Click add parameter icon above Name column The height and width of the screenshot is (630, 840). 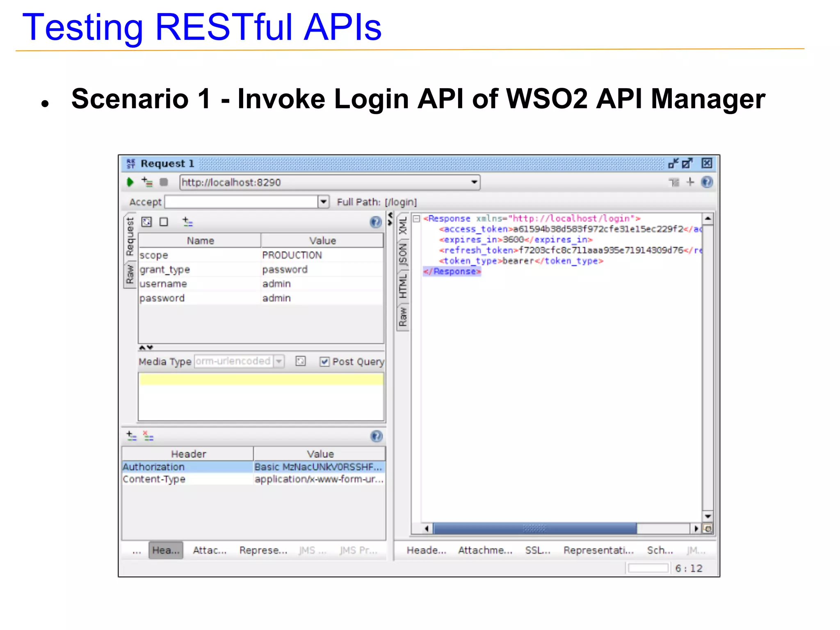coord(187,222)
